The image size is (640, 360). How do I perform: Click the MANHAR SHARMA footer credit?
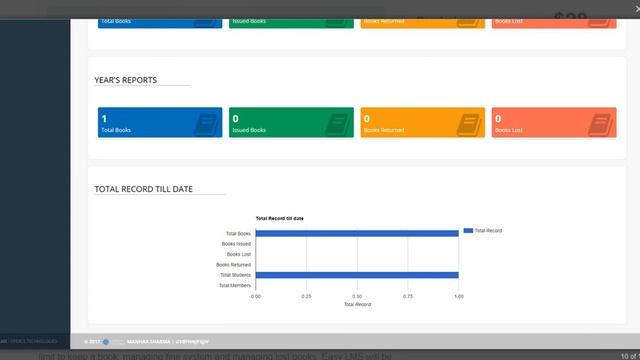pos(149,342)
